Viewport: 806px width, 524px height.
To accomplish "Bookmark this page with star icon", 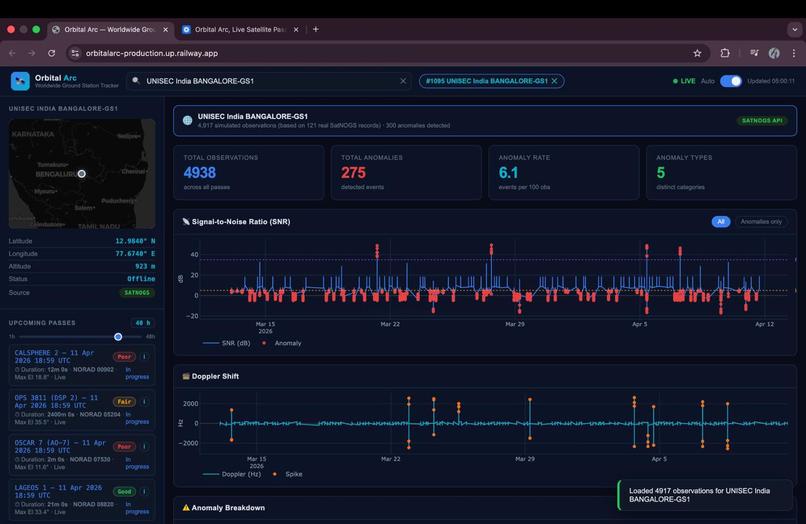I will (697, 53).
